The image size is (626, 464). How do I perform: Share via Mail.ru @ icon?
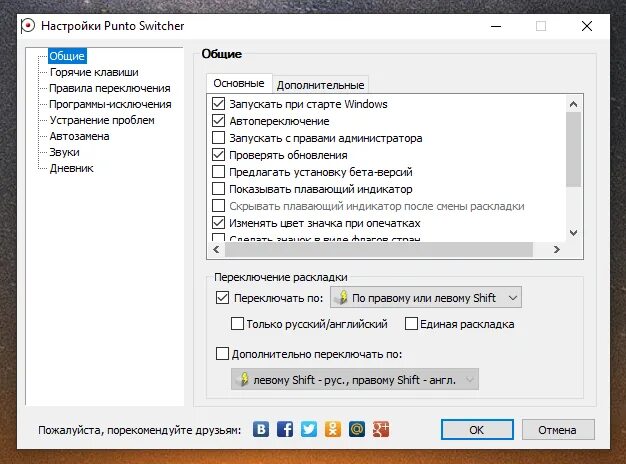coord(357,430)
